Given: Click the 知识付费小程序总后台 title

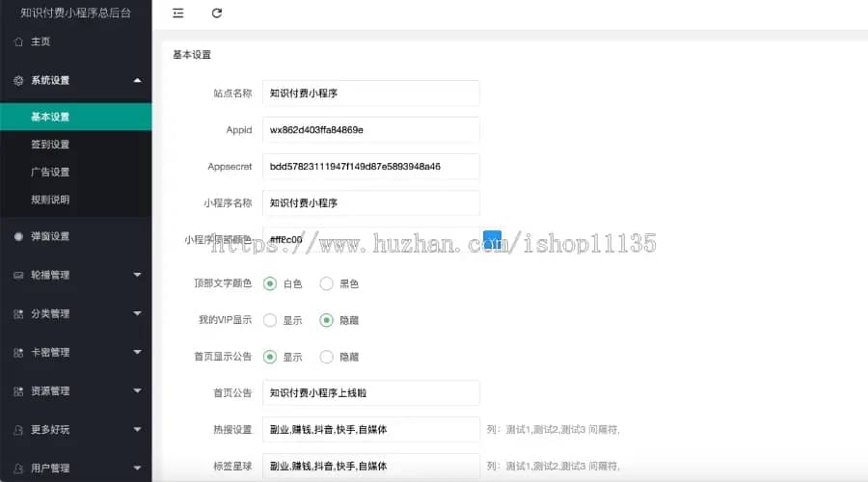Looking at the screenshot, I should 76,13.
